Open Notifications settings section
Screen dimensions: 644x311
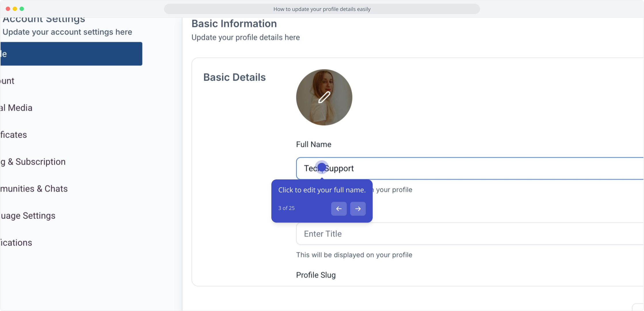pos(16,243)
